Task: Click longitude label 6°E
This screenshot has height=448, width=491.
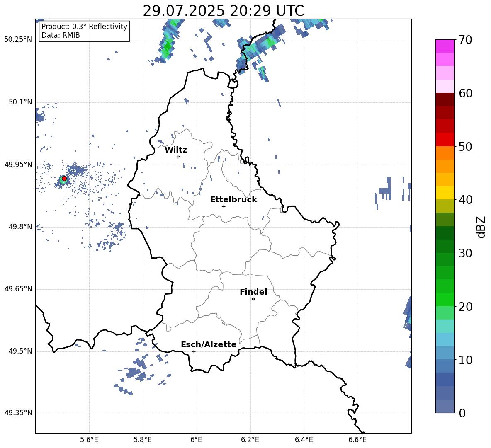Action: pos(196,440)
